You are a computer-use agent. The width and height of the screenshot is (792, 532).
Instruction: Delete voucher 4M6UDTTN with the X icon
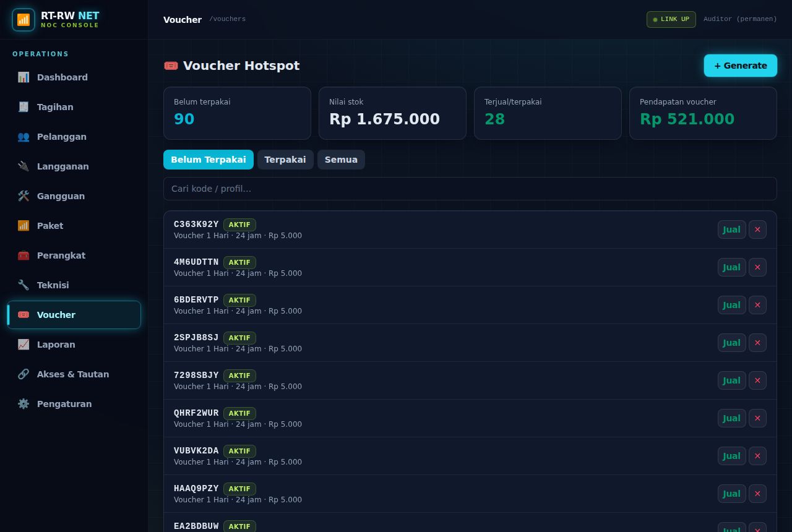[x=757, y=267]
